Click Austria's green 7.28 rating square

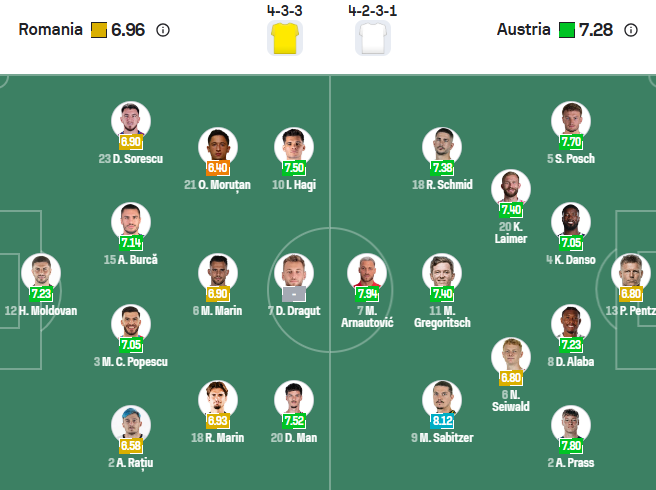click(x=566, y=30)
